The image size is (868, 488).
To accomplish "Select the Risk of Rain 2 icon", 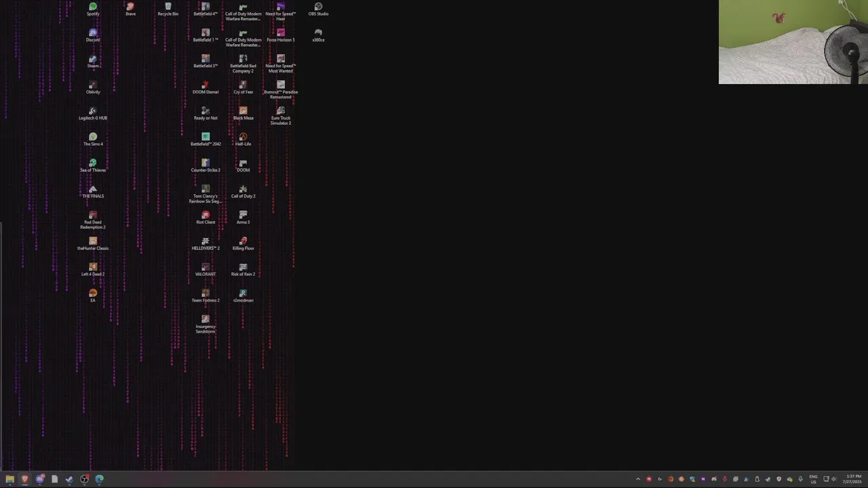I will [243, 270].
